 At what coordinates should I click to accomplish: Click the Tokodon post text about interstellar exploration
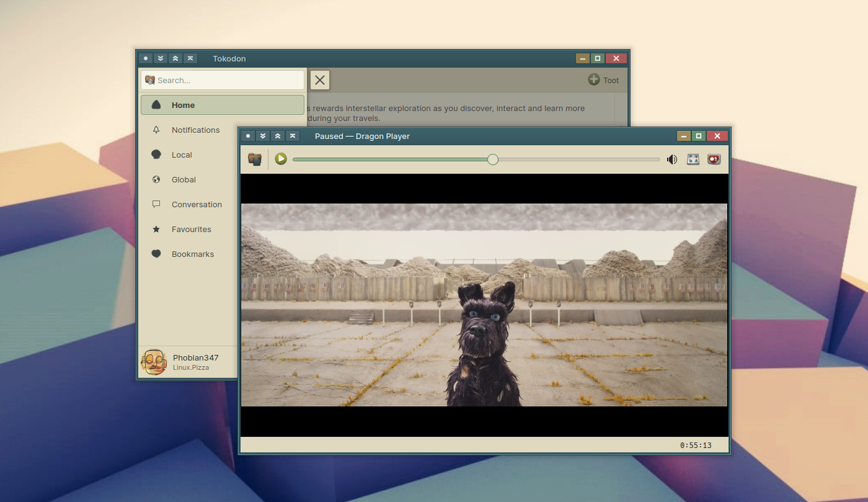click(445, 113)
